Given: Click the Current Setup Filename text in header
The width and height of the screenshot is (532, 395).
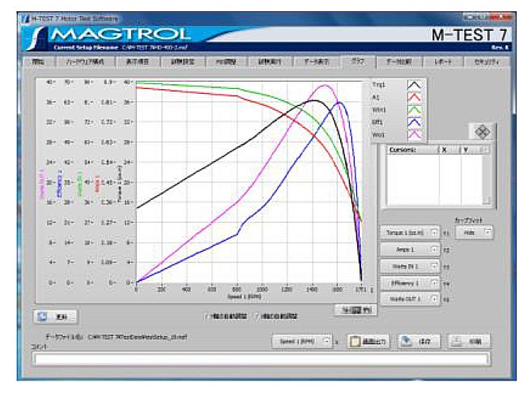Looking at the screenshot, I should pos(86,48).
